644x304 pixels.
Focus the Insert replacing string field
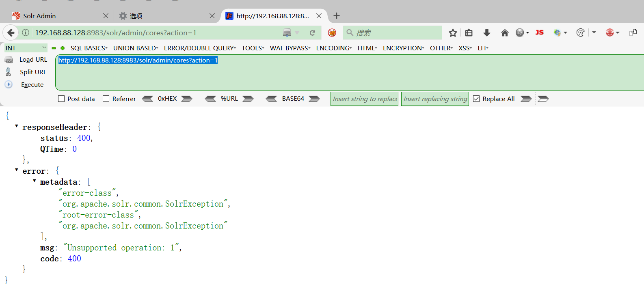[435, 99]
